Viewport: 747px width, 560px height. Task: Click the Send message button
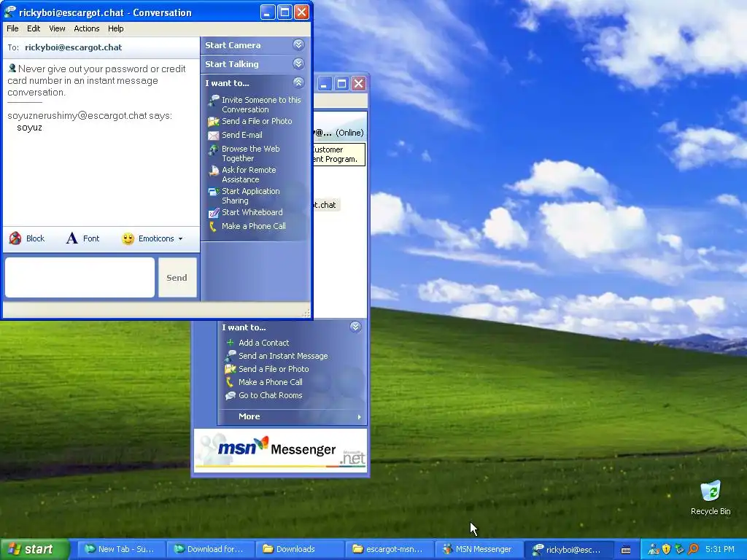[x=177, y=278]
